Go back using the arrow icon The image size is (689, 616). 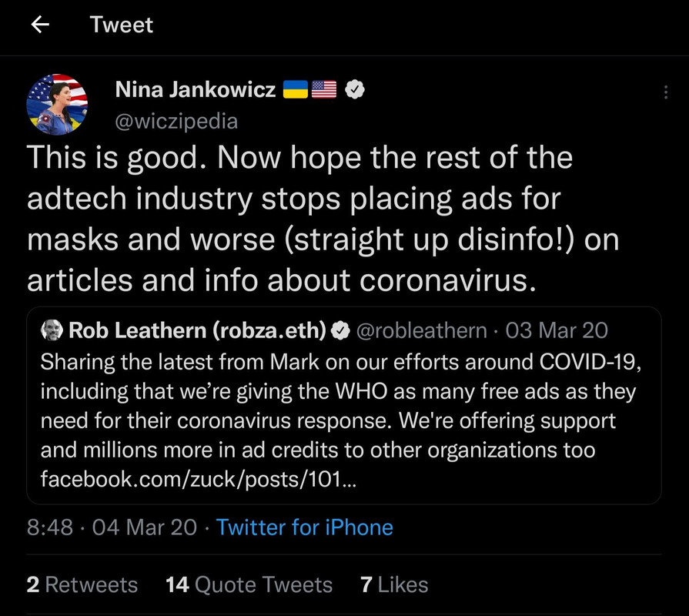click(40, 25)
